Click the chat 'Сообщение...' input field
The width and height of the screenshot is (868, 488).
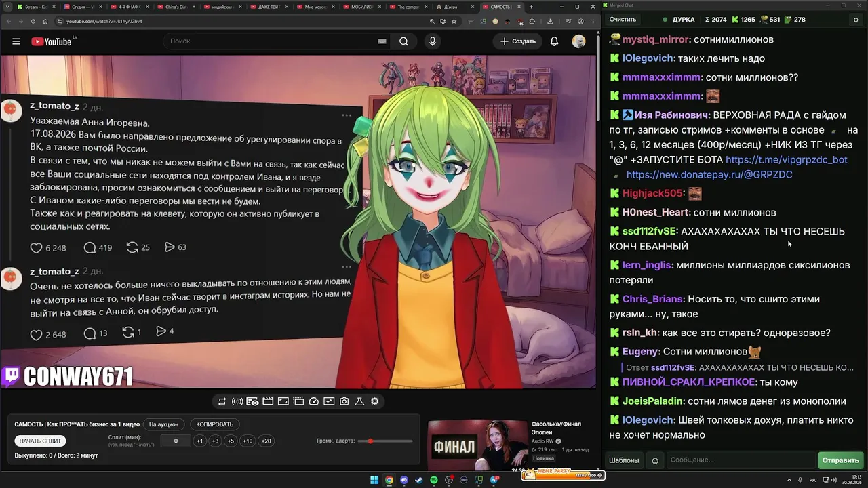point(741,460)
